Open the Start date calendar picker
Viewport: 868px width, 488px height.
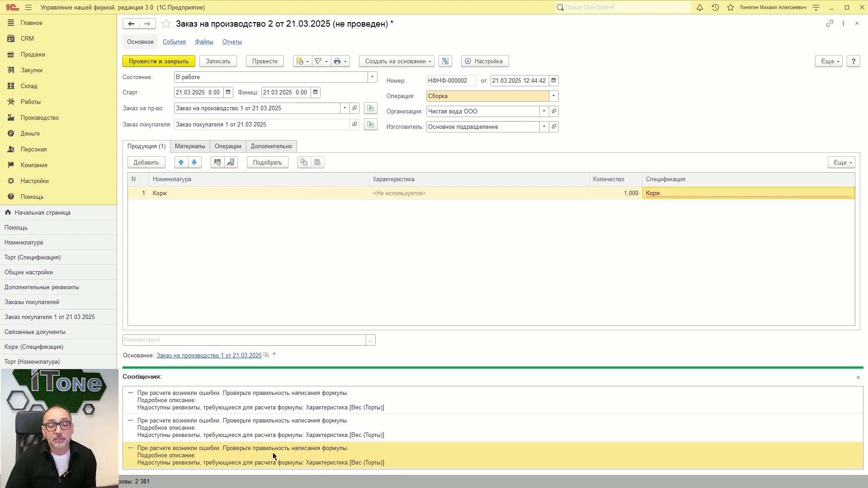228,92
